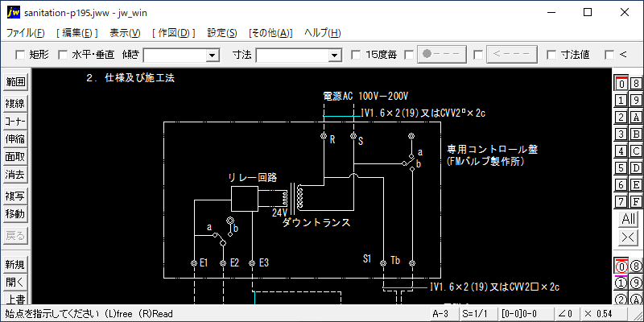Select layer D square button

pyautogui.click(x=636, y=168)
